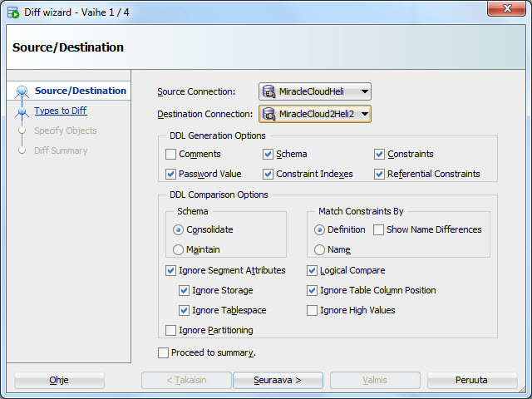The image size is (532, 399).
Task: Check the Proceed to summary option
Action: [163, 352]
